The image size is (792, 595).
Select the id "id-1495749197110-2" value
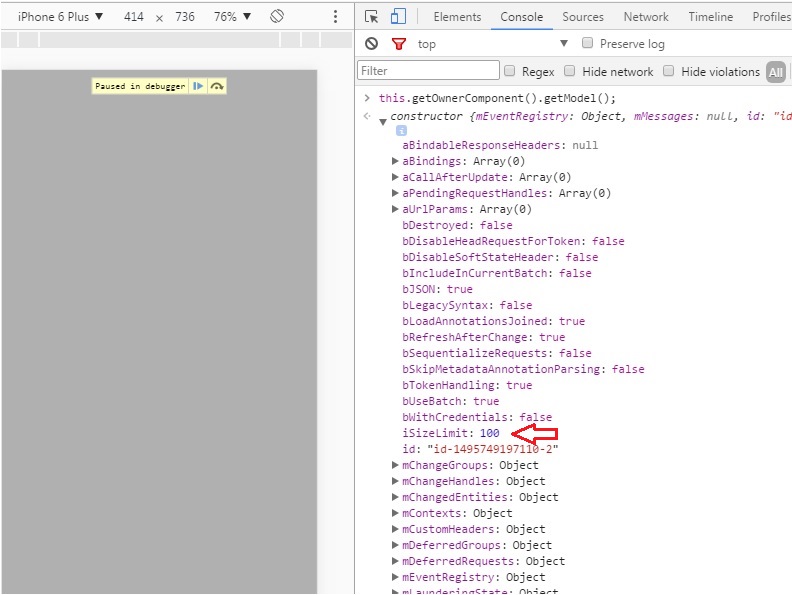(492, 450)
